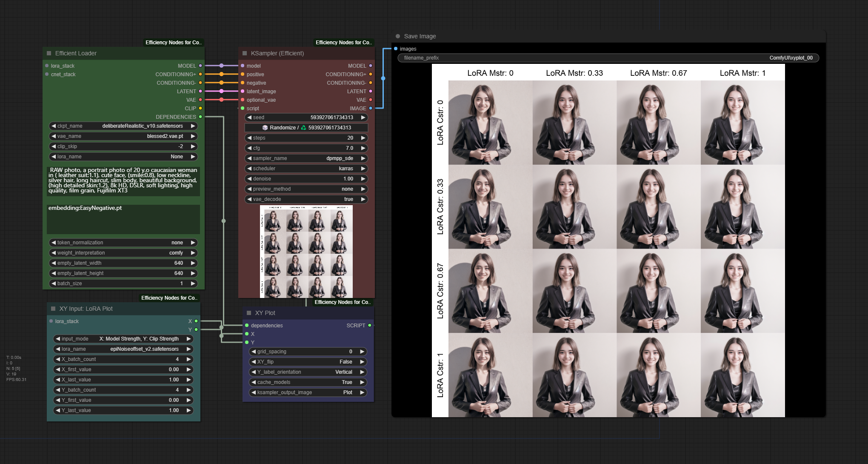Click the Save Image node collapse dot
The image size is (868, 464).
[398, 36]
